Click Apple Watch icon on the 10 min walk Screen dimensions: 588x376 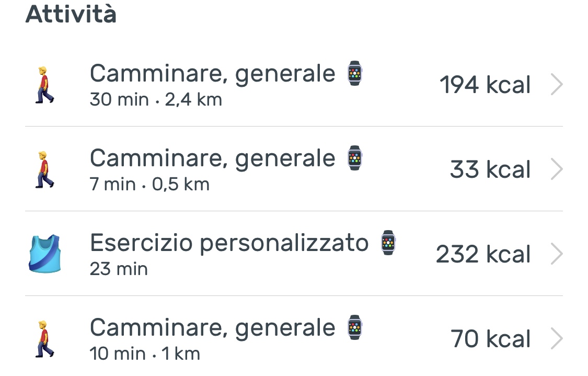(x=355, y=327)
